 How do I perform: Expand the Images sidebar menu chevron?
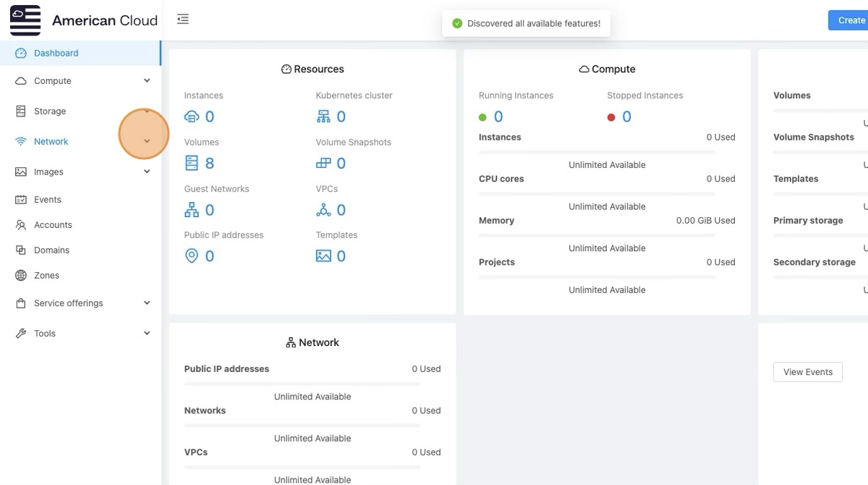[147, 172]
